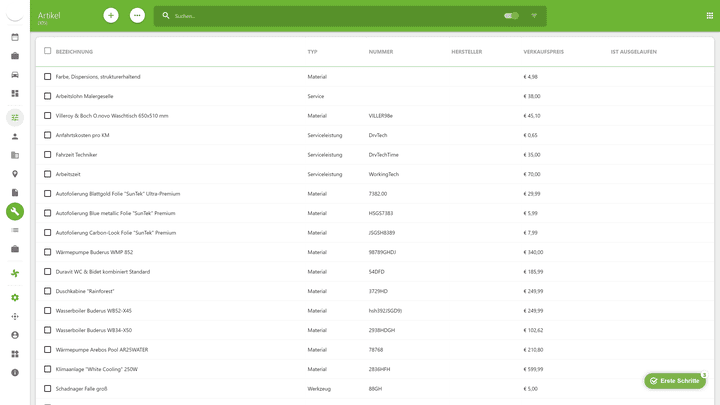This screenshot has width=720, height=405.
Task: Open the green settings gear in sidebar
Action: click(x=15, y=297)
